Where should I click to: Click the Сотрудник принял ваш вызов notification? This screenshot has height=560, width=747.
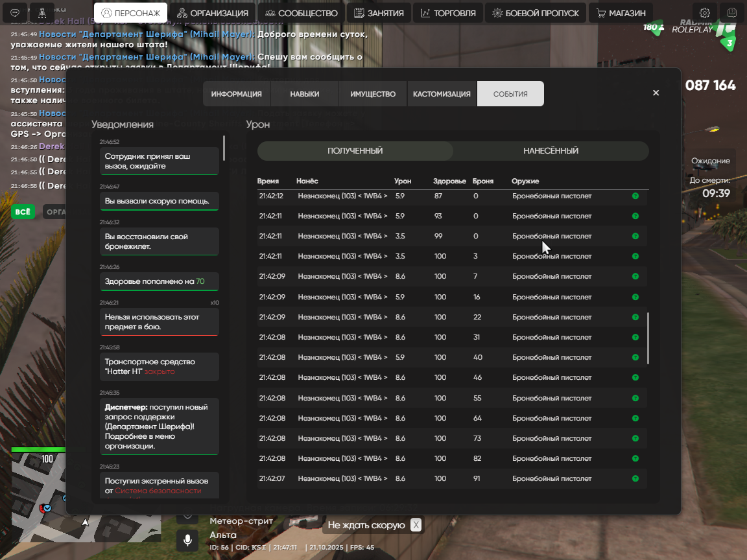pyautogui.click(x=160, y=161)
